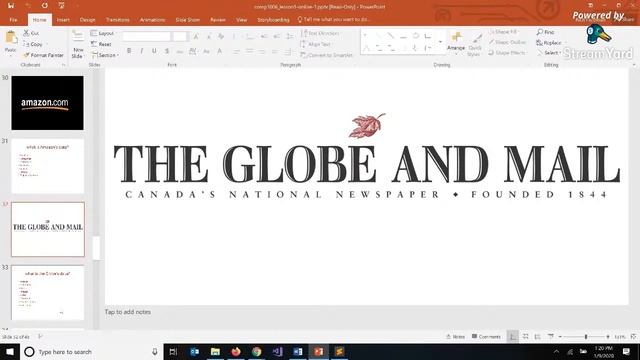640x360 pixels.
Task: Open Shape Outline options
Action: (x=507, y=42)
